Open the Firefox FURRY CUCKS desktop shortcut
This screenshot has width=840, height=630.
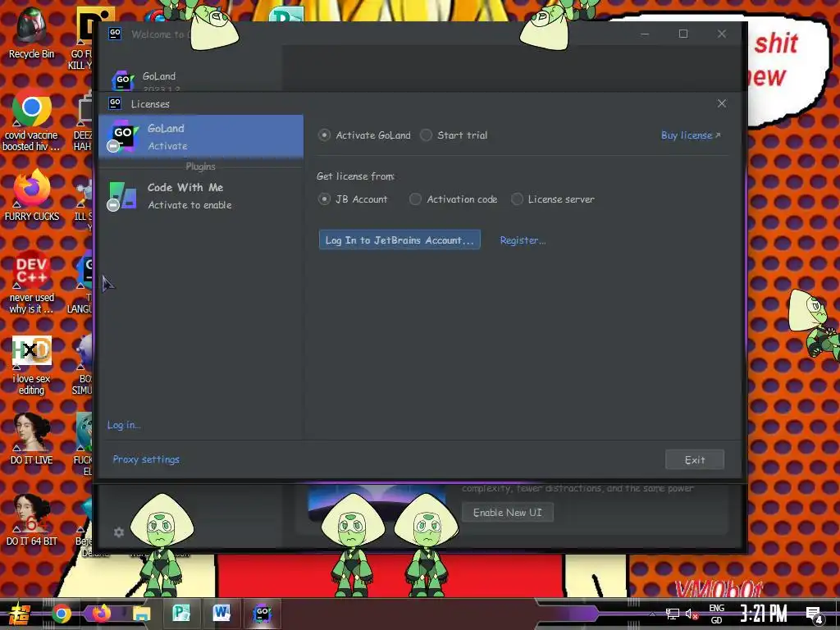click(31, 195)
